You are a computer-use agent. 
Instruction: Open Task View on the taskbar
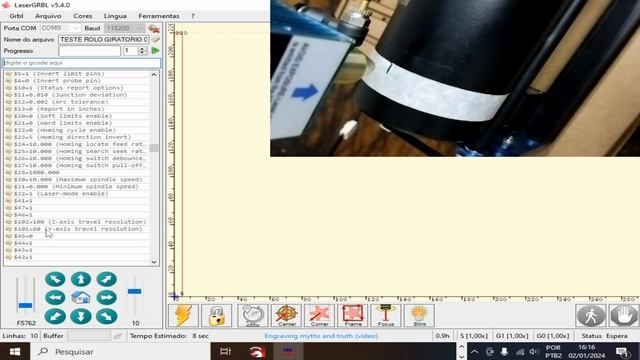(x=225, y=351)
